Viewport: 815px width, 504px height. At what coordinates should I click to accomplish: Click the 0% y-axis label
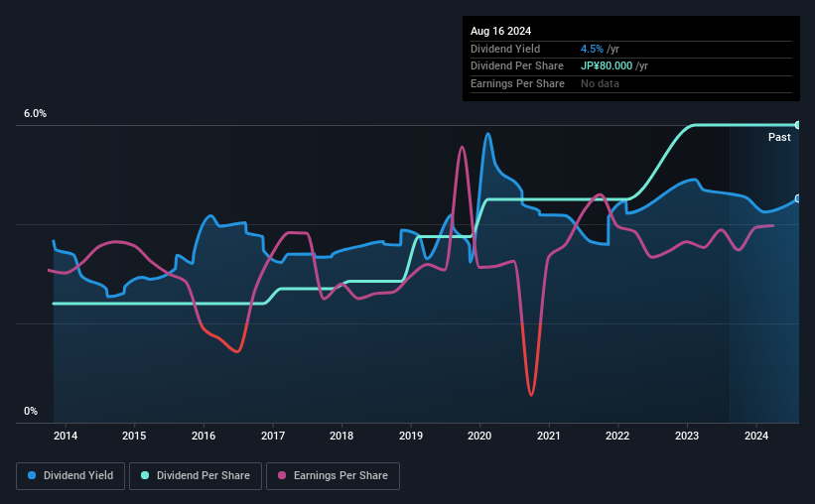[x=31, y=411]
